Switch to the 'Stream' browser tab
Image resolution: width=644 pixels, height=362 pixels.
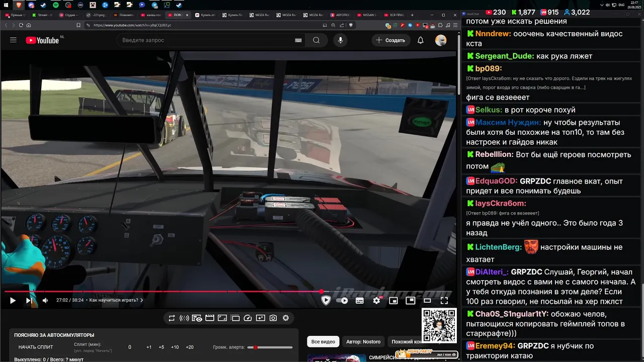43,15
